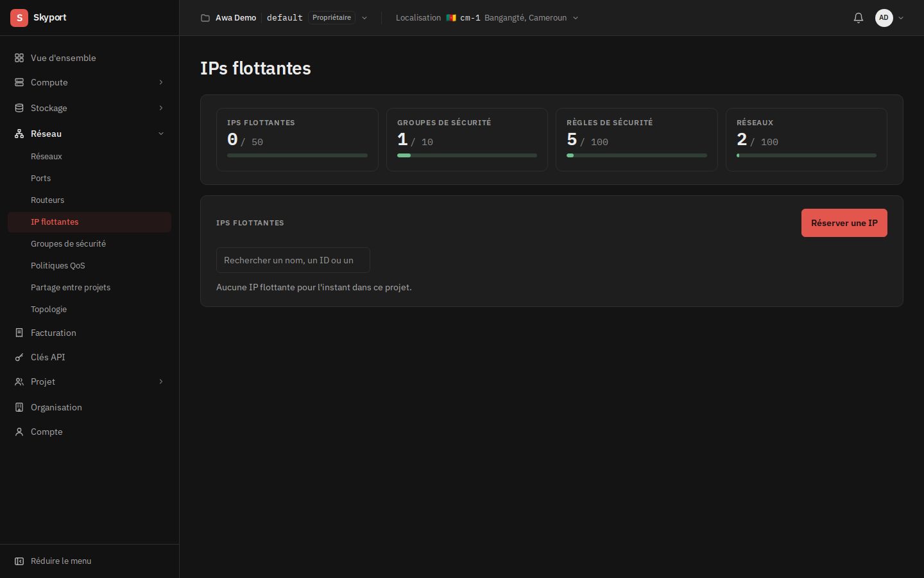This screenshot has width=924, height=578.
Task: Open the project switcher dropdown chevron
Action: (x=364, y=18)
